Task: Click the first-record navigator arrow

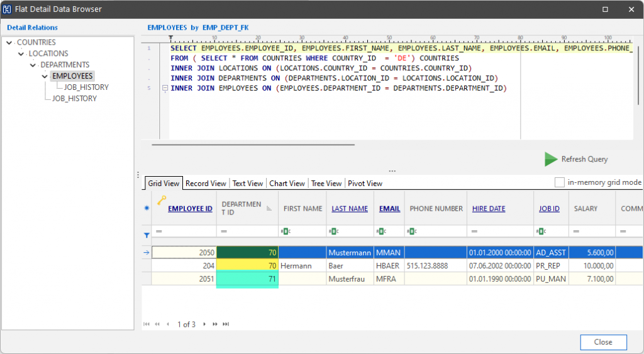Action: click(146, 324)
